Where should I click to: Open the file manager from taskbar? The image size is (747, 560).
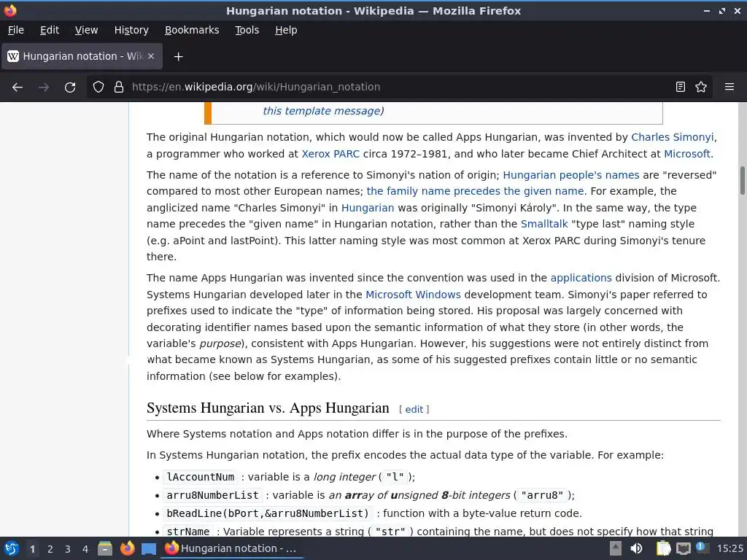click(105, 548)
